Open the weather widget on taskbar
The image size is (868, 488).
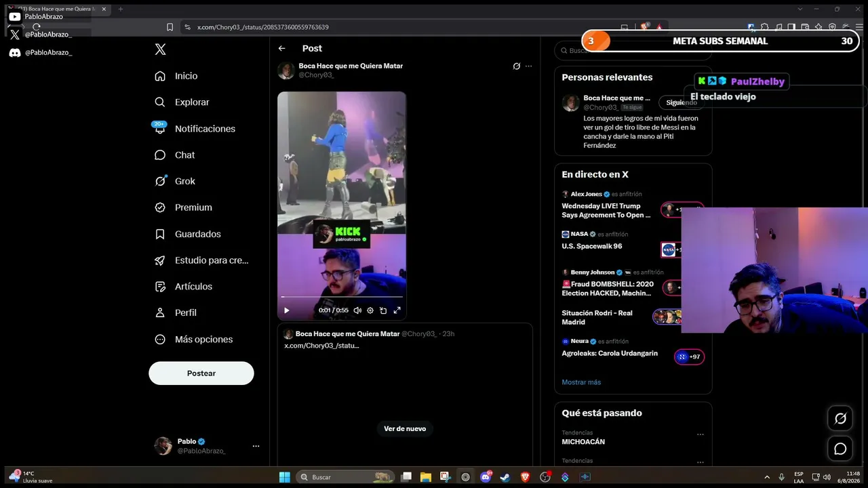tap(31, 477)
